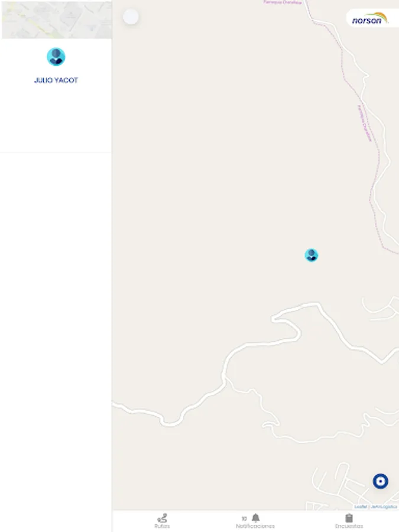This screenshot has height=532, width=399.
Task: Open the Leaflet attribution link
Action: tap(361, 507)
